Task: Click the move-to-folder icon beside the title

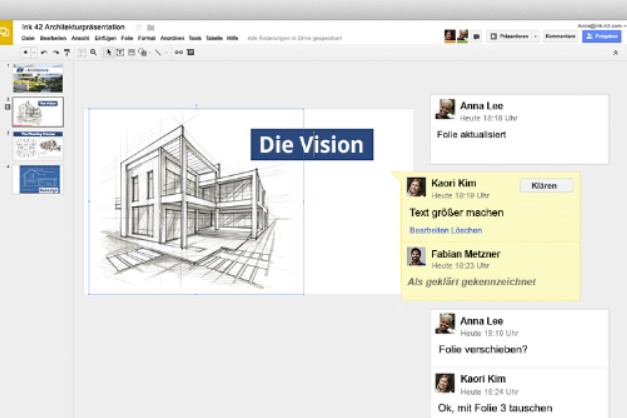Action: 151,27
